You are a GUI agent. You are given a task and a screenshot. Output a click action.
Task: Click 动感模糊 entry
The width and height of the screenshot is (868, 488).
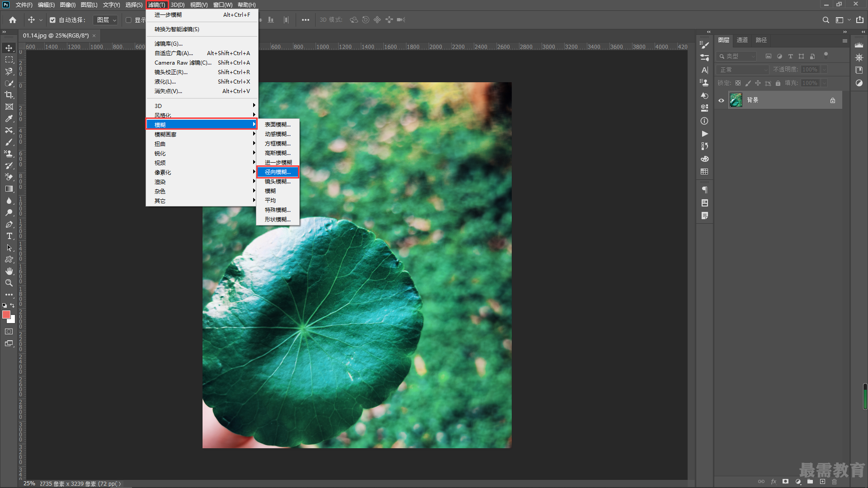coord(278,134)
